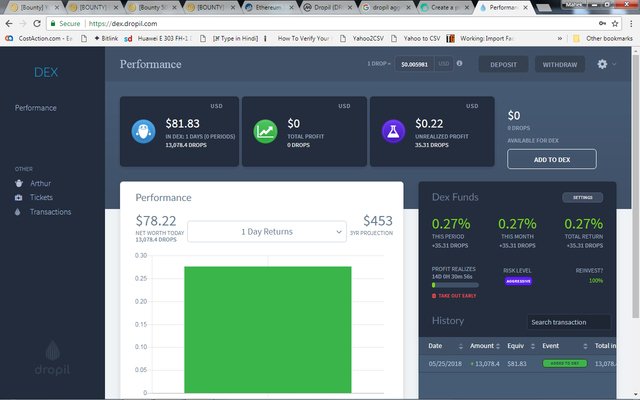Click the Arthur robot icon in sidebar
The height and width of the screenshot is (400, 640).
[19, 183]
